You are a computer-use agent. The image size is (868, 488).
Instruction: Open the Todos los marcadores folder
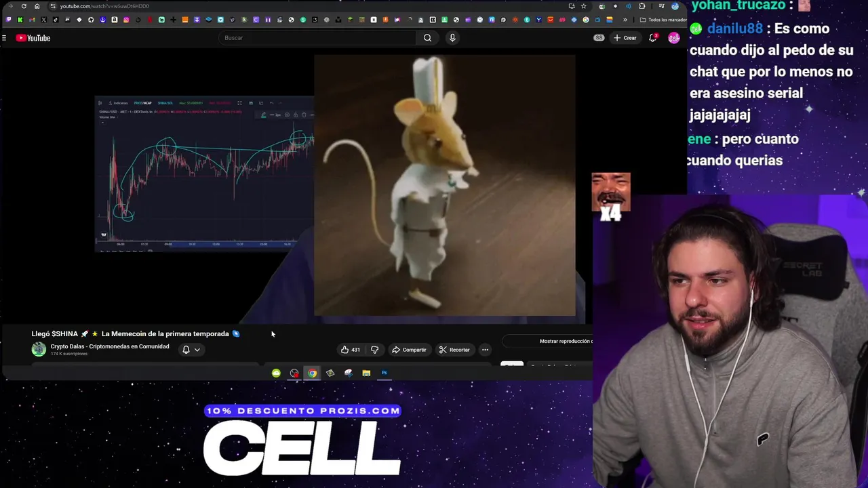point(663,20)
